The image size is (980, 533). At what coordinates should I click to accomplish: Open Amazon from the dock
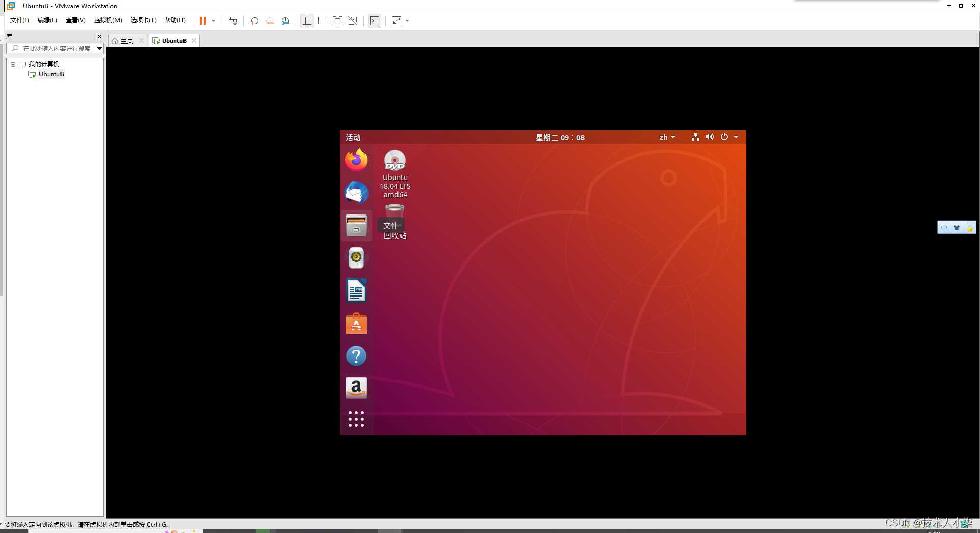[356, 389]
